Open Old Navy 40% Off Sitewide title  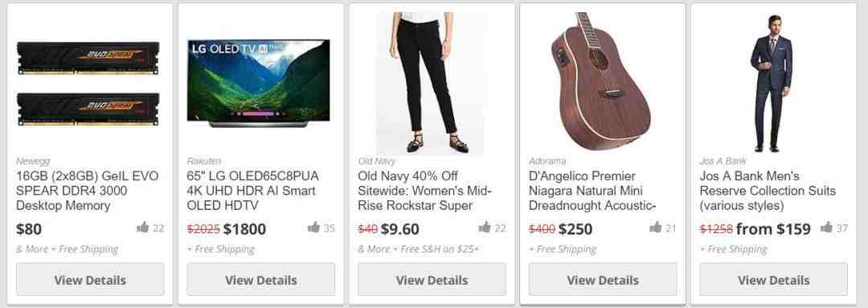coord(424,191)
